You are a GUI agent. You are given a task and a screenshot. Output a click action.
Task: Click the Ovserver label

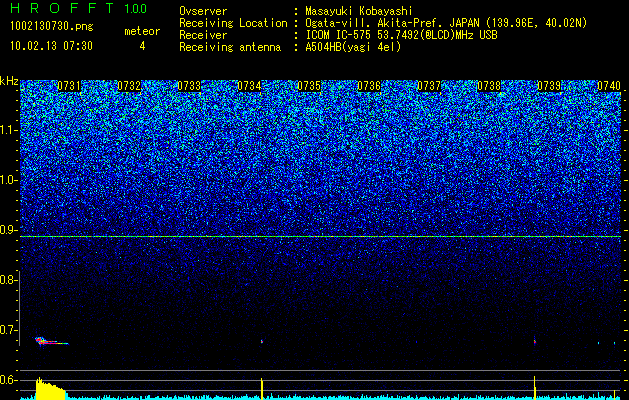tap(203, 11)
